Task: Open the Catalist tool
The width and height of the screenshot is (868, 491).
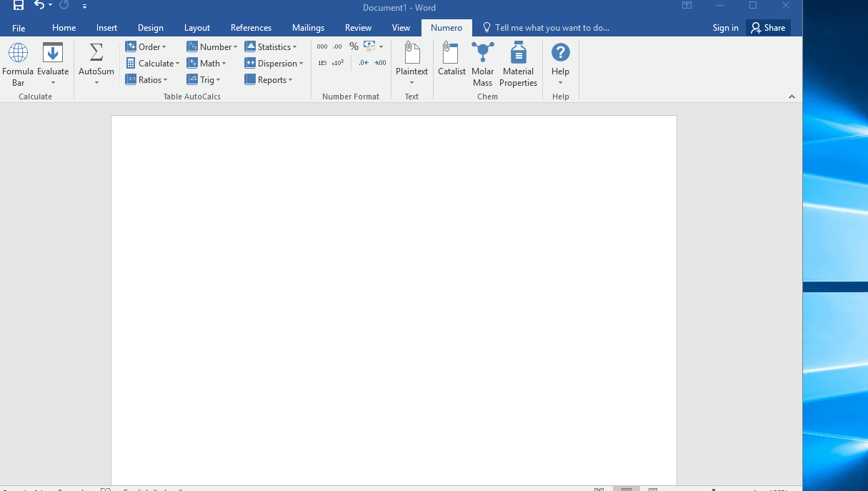Action: point(452,59)
